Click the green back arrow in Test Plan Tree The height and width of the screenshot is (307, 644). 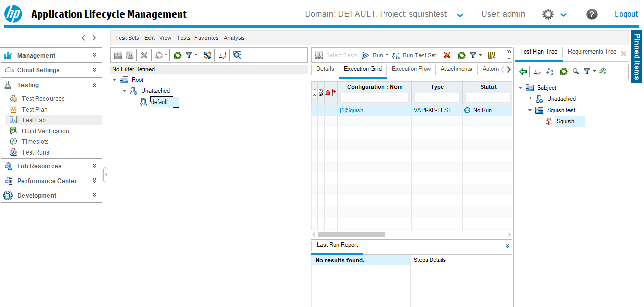[x=523, y=71]
